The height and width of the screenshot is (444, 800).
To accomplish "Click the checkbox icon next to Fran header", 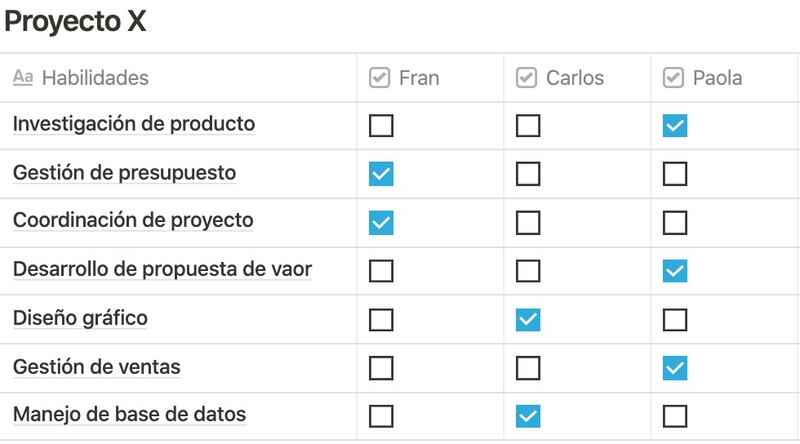I will (380, 78).
